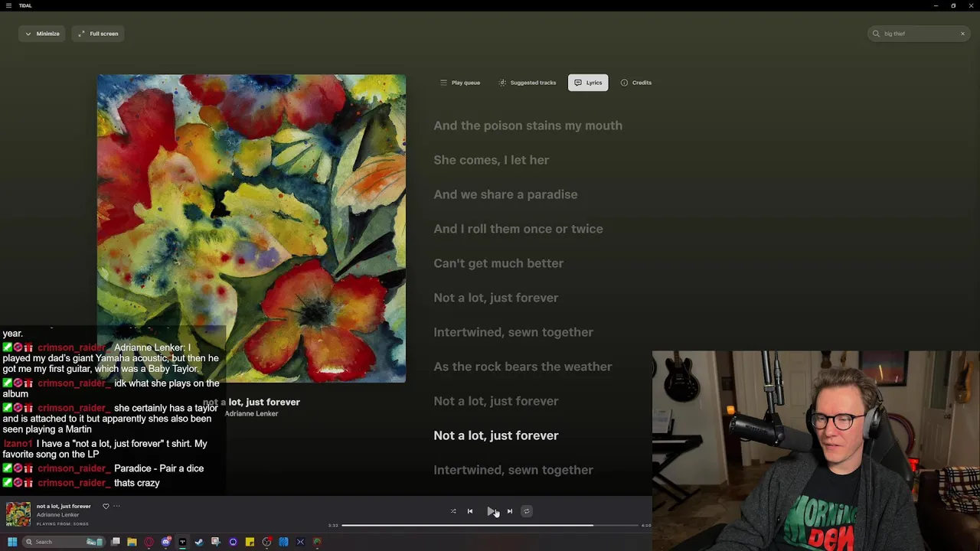980x551 pixels.
Task: Click the playback progress bar
Action: [490, 526]
